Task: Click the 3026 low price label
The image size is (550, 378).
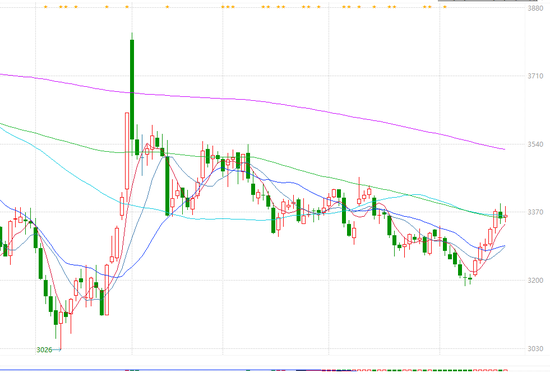Action: (x=44, y=350)
